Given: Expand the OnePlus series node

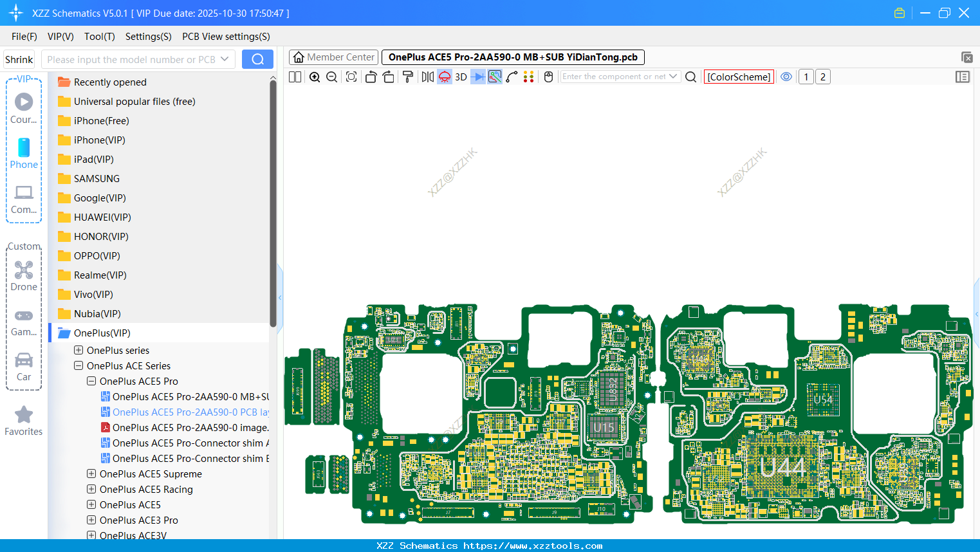Looking at the screenshot, I should tap(79, 350).
